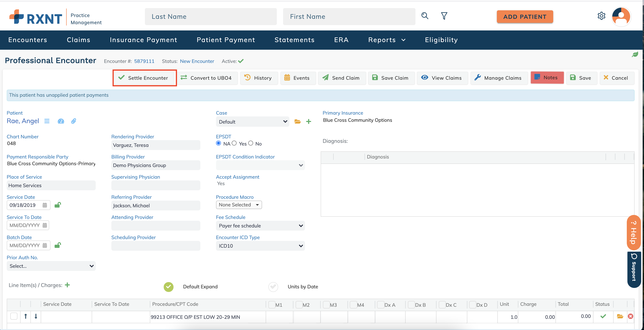The width and height of the screenshot is (644, 330).
Task: Toggle Units by Date option
Action: (x=273, y=287)
